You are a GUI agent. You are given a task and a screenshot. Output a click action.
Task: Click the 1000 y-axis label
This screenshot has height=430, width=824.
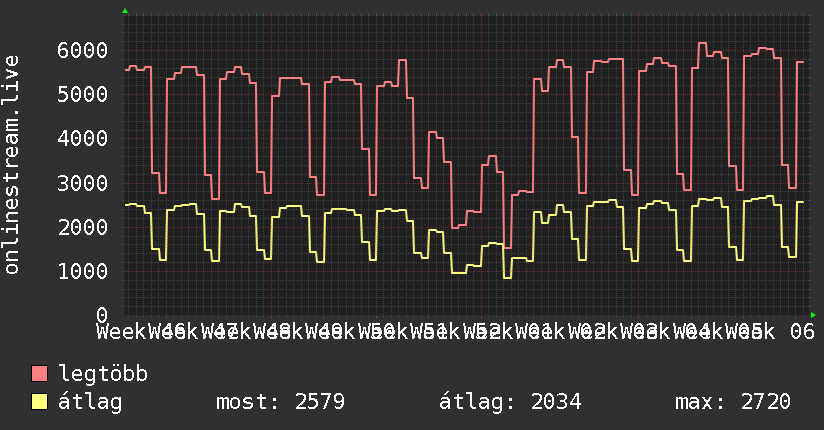tap(83, 272)
